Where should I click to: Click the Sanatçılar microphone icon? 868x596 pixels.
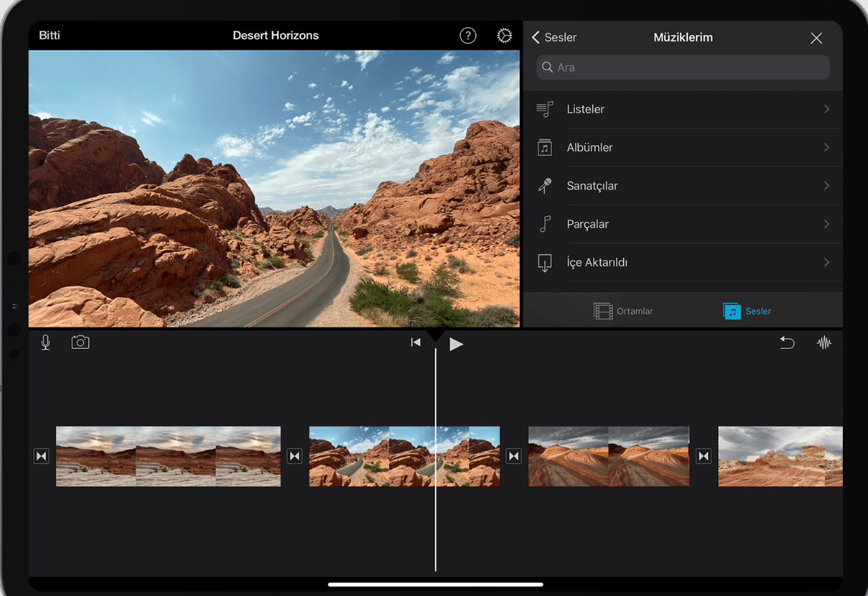(x=545, y=186)
